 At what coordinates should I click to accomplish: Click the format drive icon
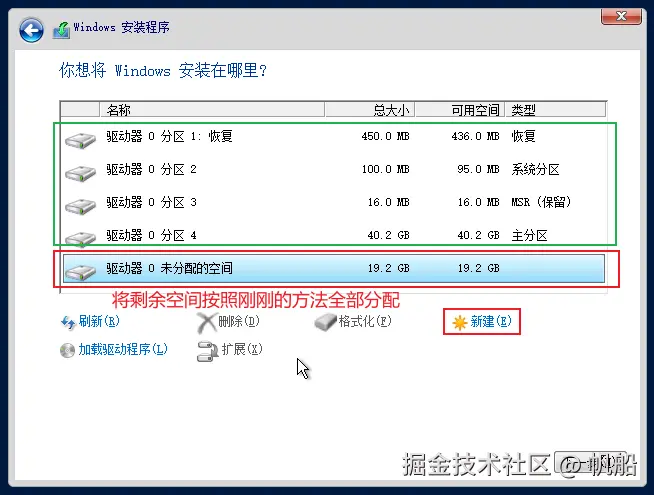[325, 322]
